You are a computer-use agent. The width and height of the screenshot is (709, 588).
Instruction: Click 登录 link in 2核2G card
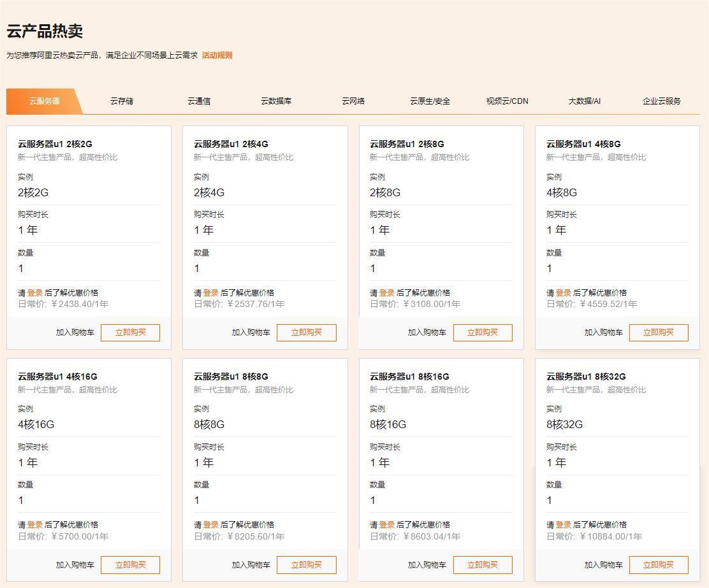point(35,293)
